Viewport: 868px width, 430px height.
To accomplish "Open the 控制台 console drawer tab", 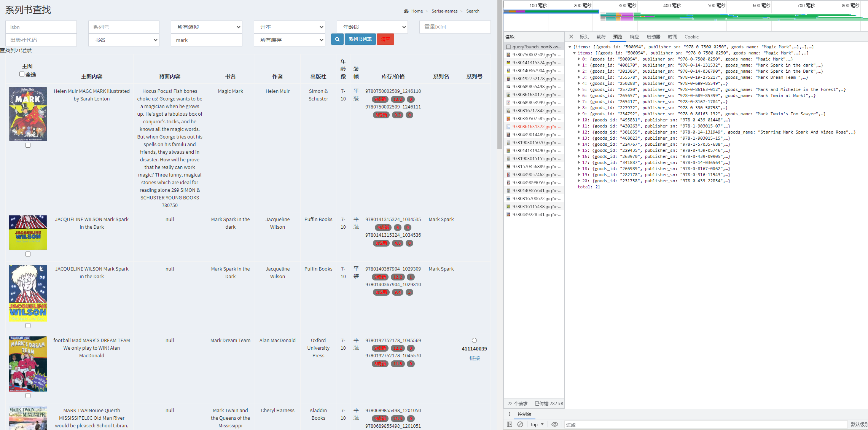I will click(524, 414).
